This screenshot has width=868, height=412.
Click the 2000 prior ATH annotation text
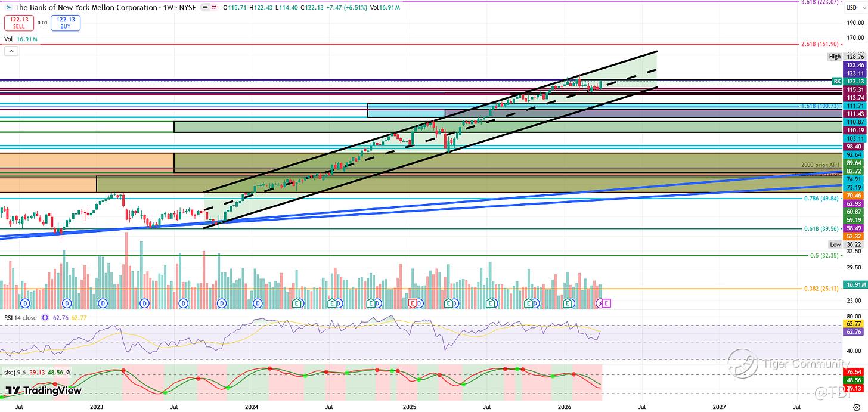click(820, 164)
